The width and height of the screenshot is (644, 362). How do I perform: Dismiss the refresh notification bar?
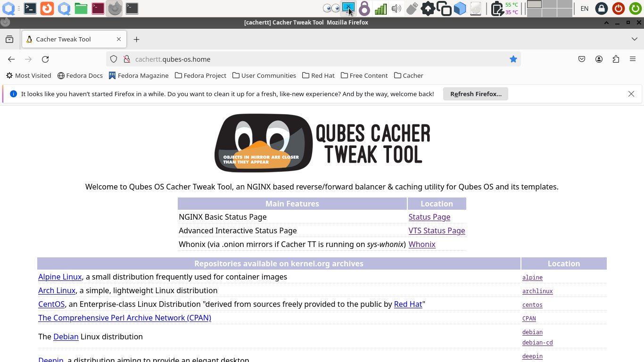coord(631,94)
